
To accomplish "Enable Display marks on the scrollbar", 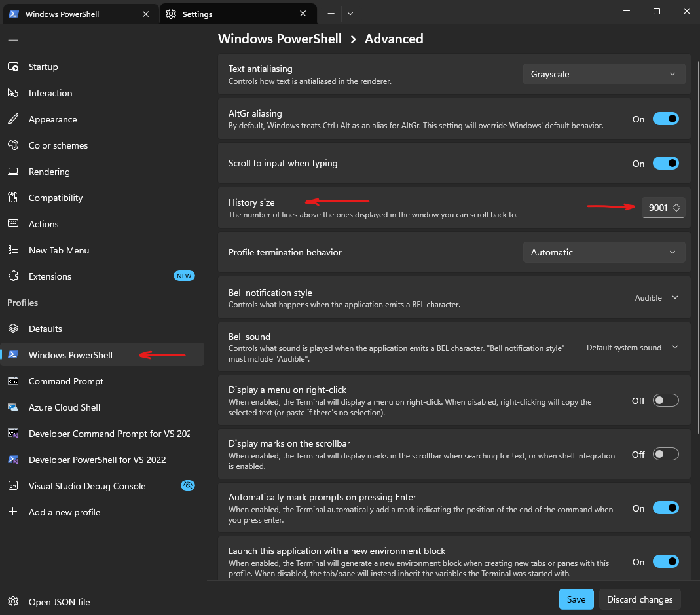I will click(x=666, y=455).
